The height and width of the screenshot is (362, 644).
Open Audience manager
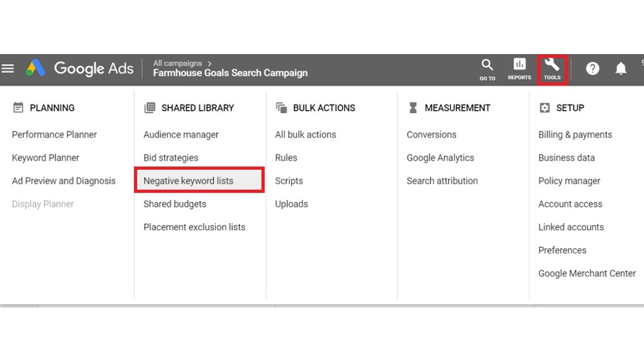[x=180, y=134]
